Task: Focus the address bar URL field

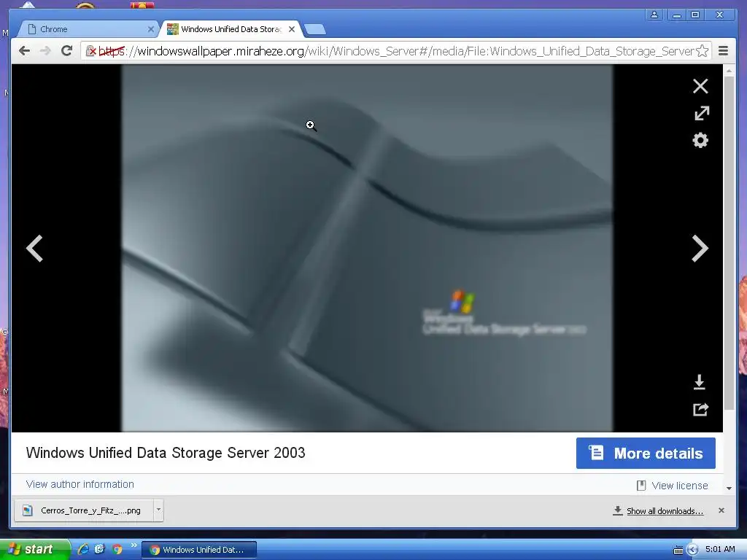Action: click(x=396, y=51)
